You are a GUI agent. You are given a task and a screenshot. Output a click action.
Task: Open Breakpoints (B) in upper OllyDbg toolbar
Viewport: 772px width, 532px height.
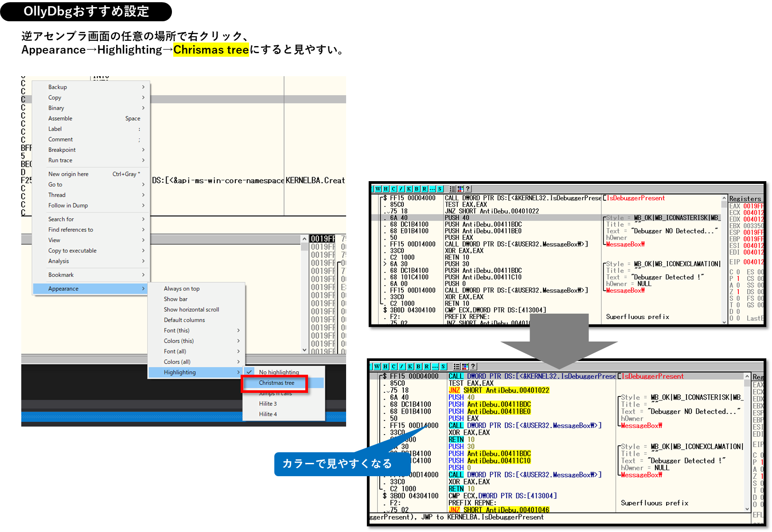pos(417,189)
